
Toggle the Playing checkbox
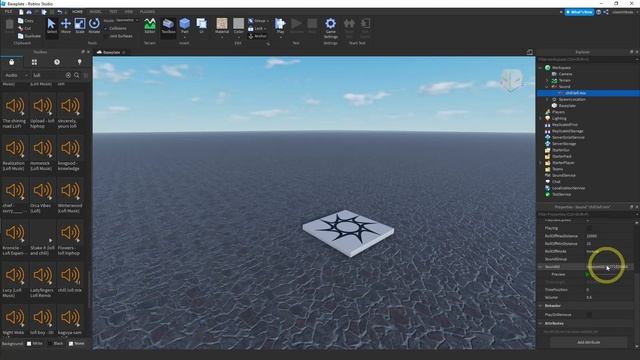(589, 228)
